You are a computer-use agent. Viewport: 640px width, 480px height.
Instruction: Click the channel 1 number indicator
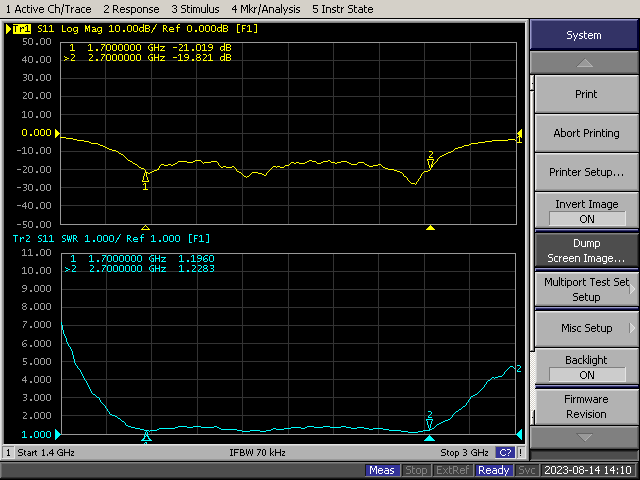8,453
